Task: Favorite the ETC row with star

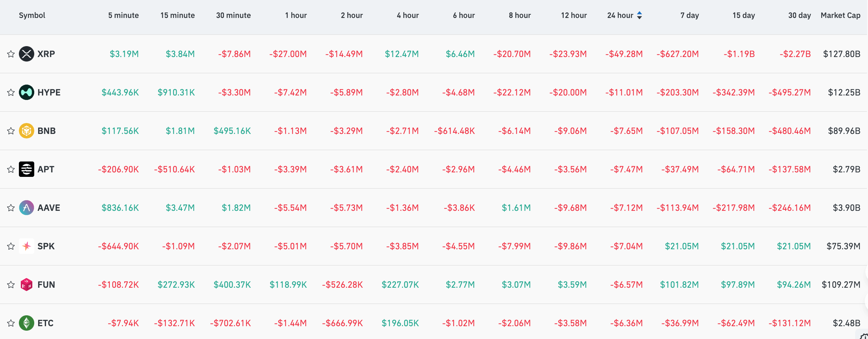Action: 11,323
